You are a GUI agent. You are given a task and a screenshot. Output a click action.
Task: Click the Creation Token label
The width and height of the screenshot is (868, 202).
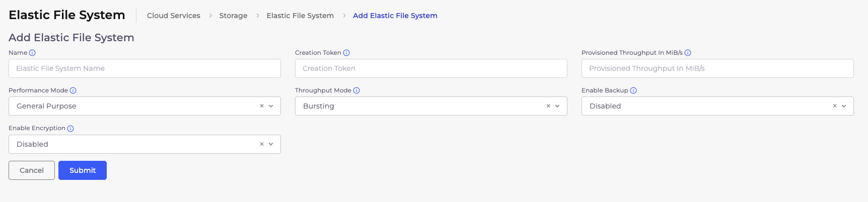pos(318,53)
